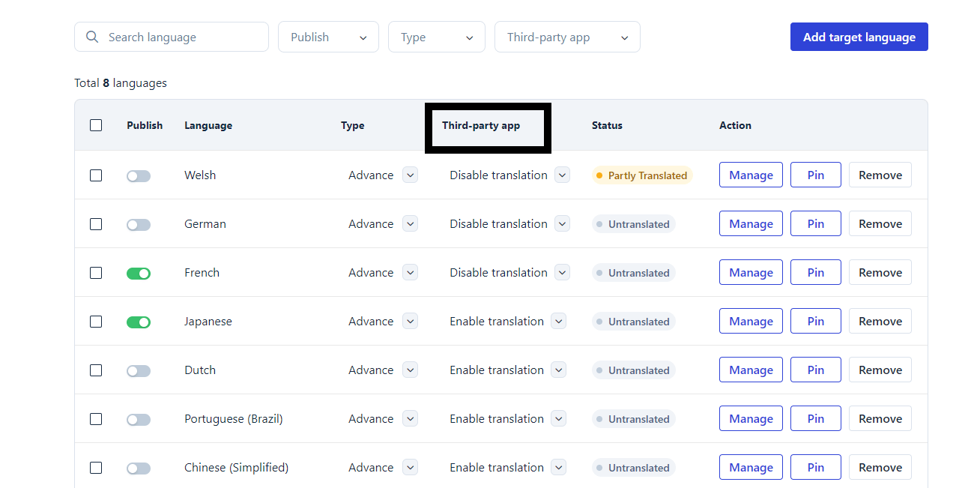
Task: Open Type dropdown arrow for Dutch
Action: pyautogui.click(x=410, y=370)
